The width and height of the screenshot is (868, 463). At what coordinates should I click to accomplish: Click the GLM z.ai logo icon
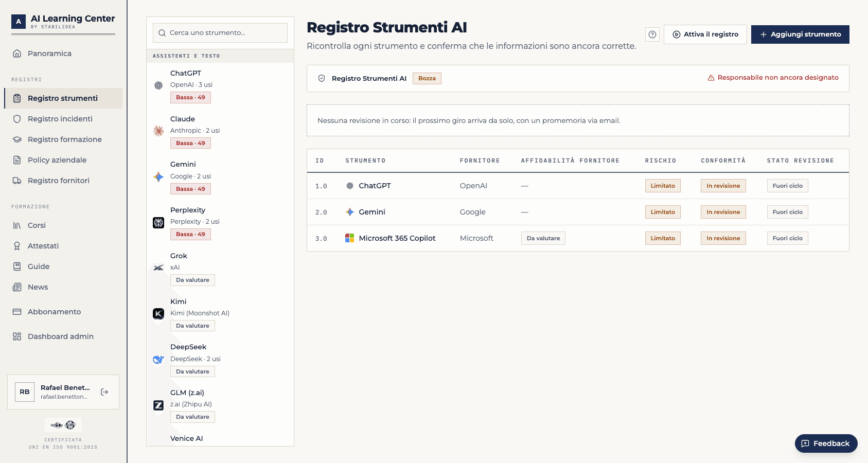[158, 405]
